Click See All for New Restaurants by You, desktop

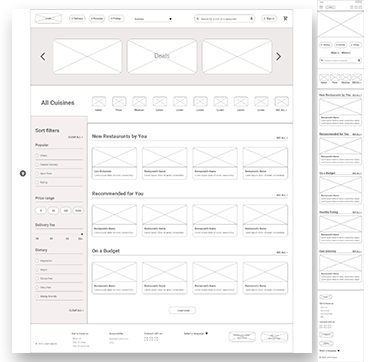coord(282,138)
